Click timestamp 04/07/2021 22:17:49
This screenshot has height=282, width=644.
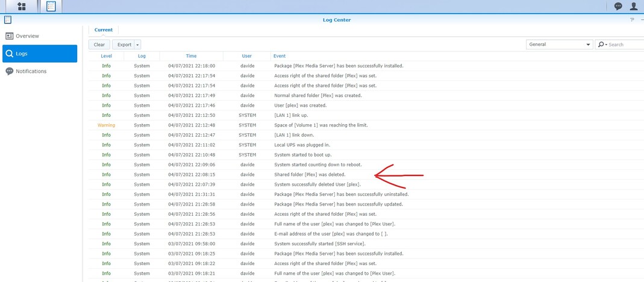coord(192,95)
